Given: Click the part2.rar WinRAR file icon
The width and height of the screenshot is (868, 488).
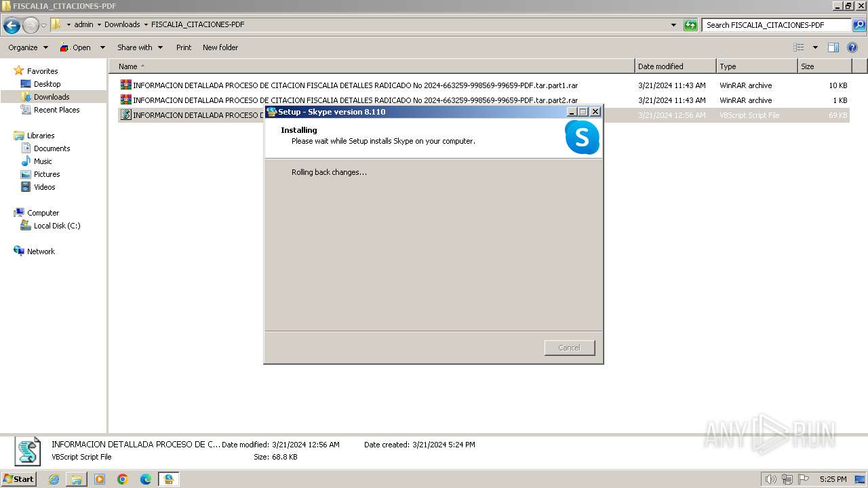Looking at the screenshot, I should (x=126, y=100).
